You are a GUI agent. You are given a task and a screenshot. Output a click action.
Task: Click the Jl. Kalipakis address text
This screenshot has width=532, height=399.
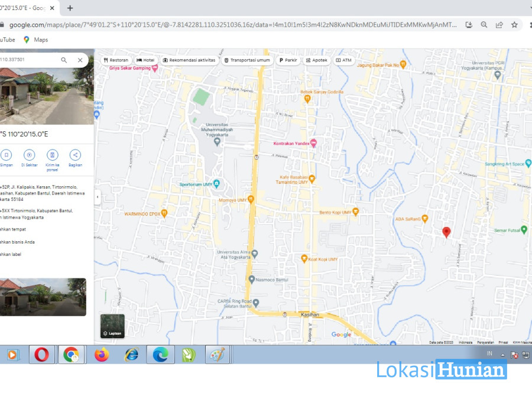pos(43,193)
